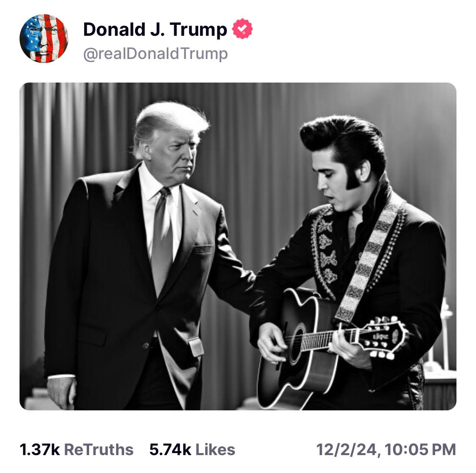The image size is (476, 473).
Task: View the 1.37k ReTruths count
Action: (40, 449)
